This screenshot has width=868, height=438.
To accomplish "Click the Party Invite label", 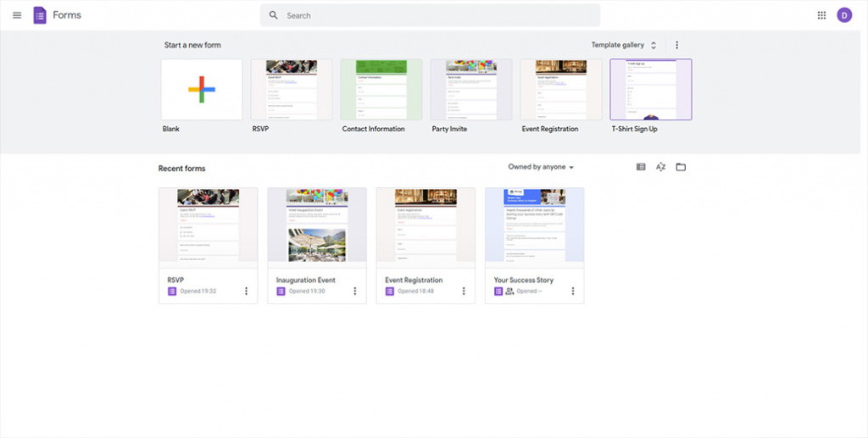I will (x=449, y=129).
